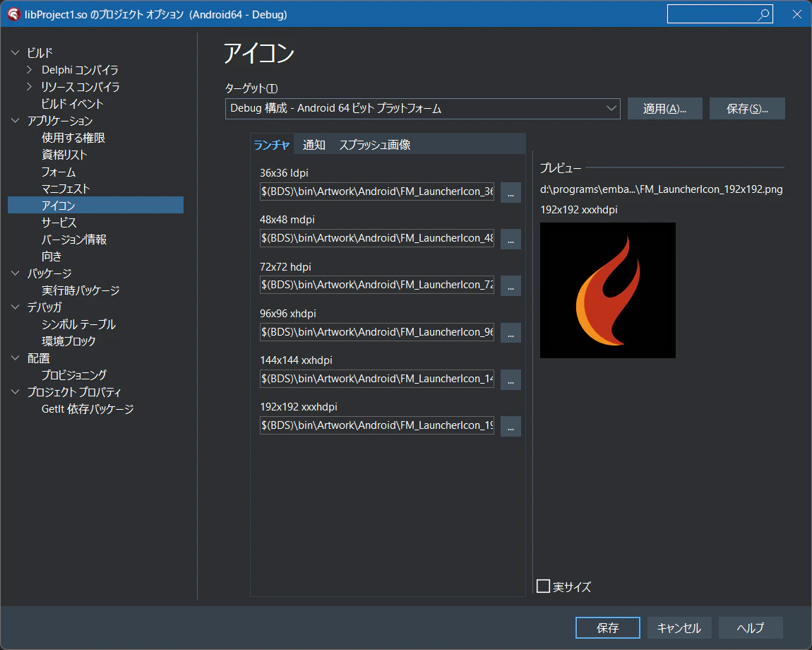
Task: Select フォーム in the tree
Action: coord(59,172)
